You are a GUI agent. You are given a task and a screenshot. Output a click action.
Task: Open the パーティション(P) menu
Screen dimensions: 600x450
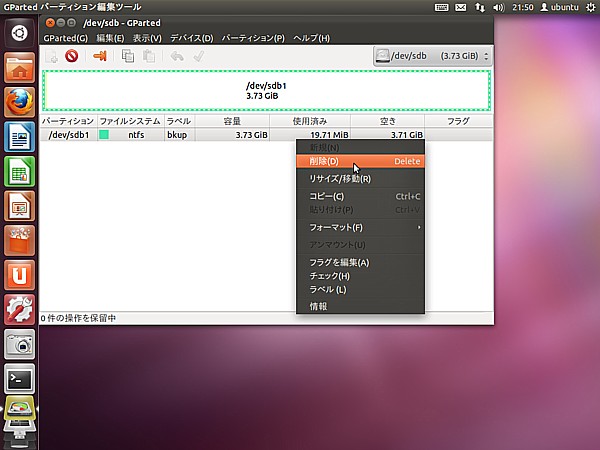pos(253,38)
